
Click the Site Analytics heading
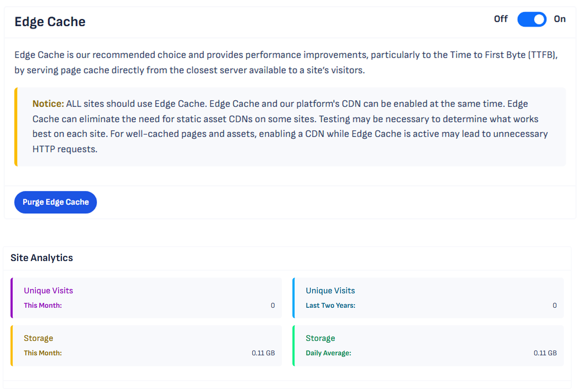42,258
